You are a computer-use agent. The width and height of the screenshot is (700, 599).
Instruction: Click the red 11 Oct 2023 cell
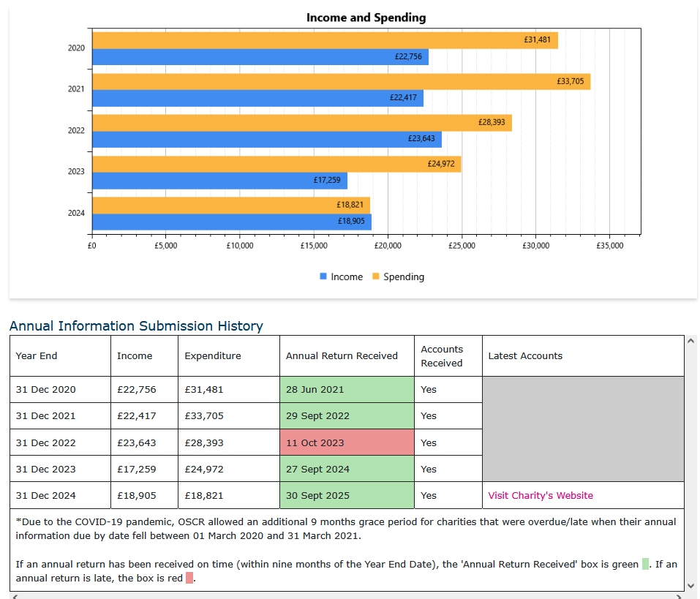coord(346,442)
